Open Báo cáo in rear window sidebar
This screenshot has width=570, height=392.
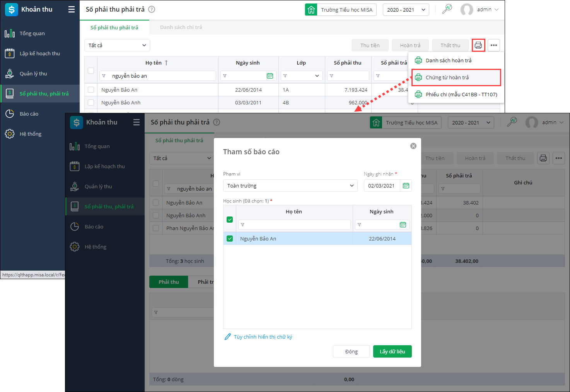coord(40,114)
